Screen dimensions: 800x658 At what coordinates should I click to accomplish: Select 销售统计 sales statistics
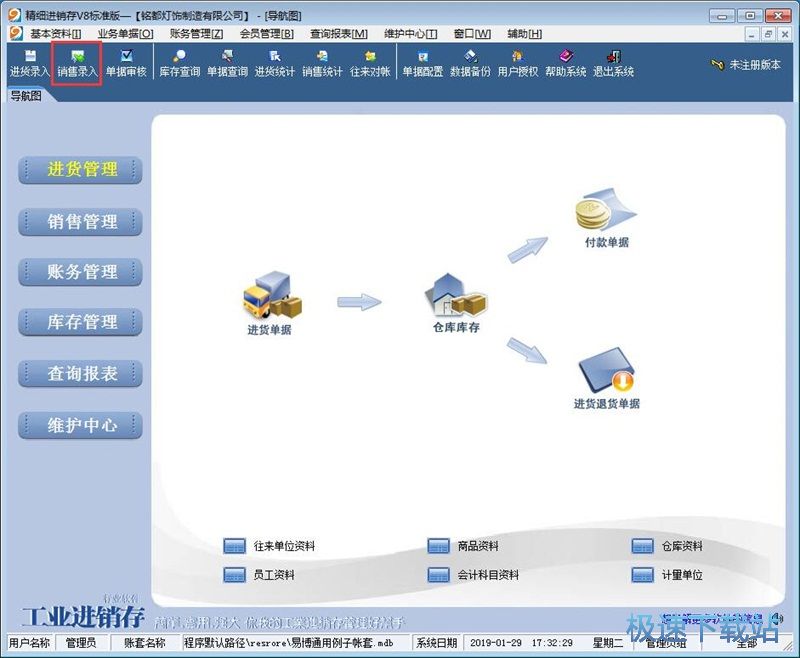coord(324,62)
